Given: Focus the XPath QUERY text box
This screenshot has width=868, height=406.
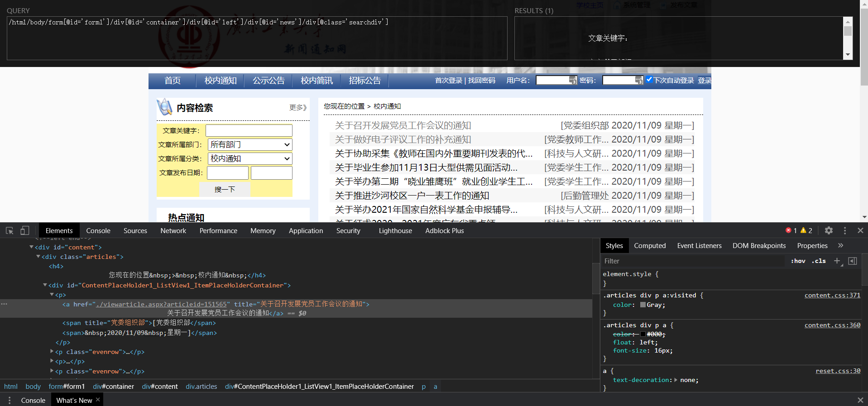Looking at the screenshot, I should pyautogui.click(x=257, y=38).
